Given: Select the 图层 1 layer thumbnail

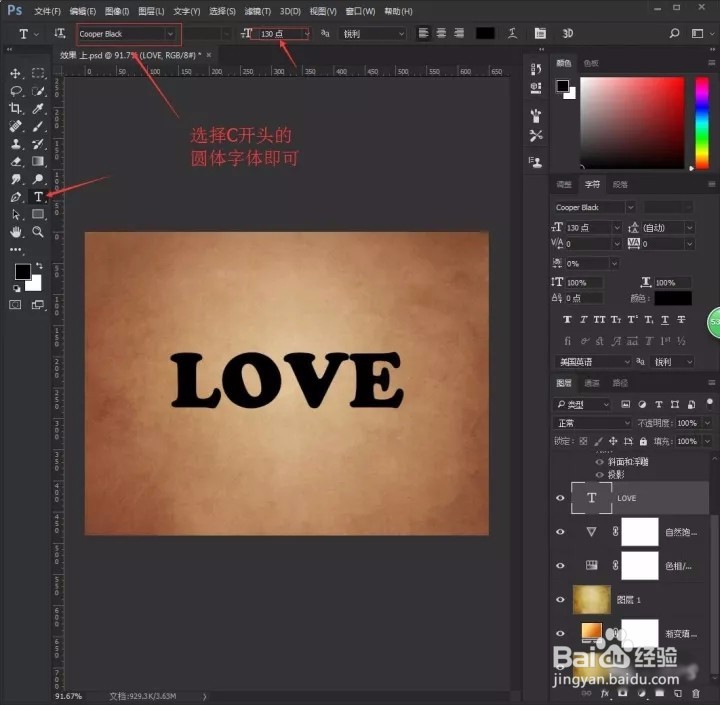Looking at the screenshot, I should [x=592, y=599].
